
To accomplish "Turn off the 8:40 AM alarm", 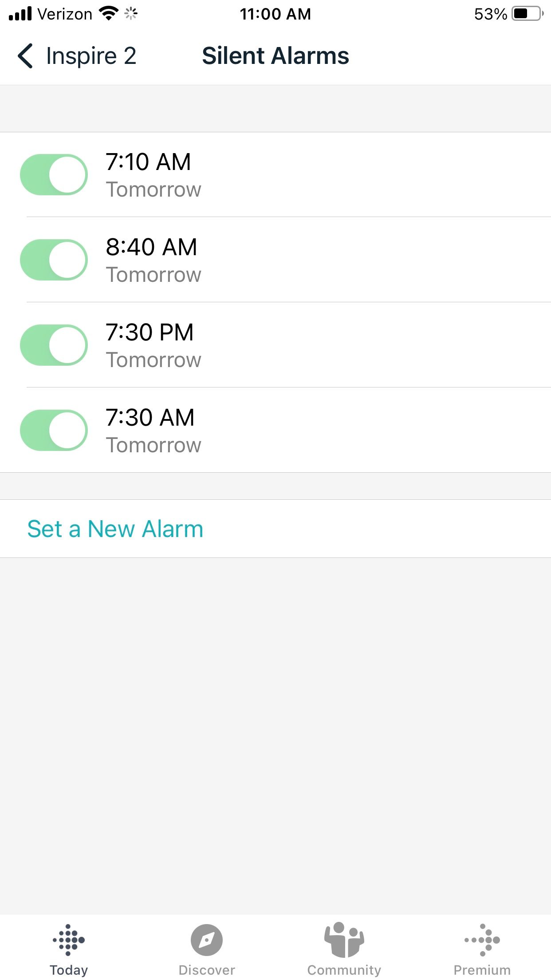I will point(54,260).
